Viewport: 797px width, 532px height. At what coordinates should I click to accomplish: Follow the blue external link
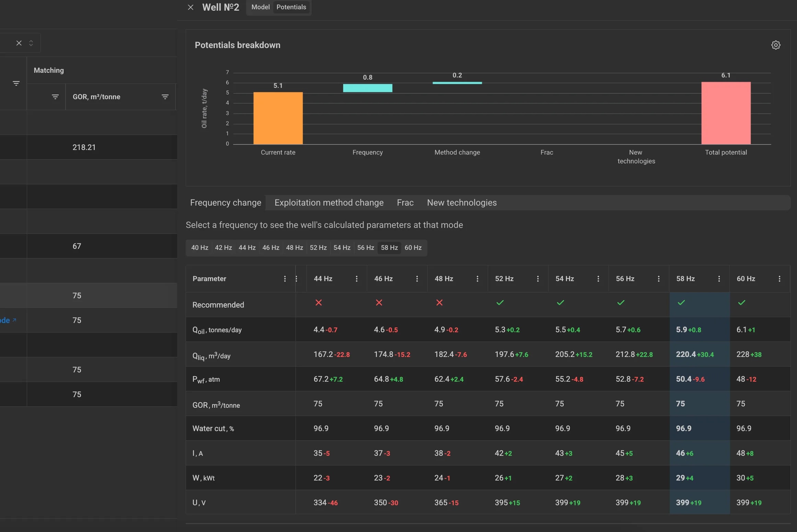8,320
